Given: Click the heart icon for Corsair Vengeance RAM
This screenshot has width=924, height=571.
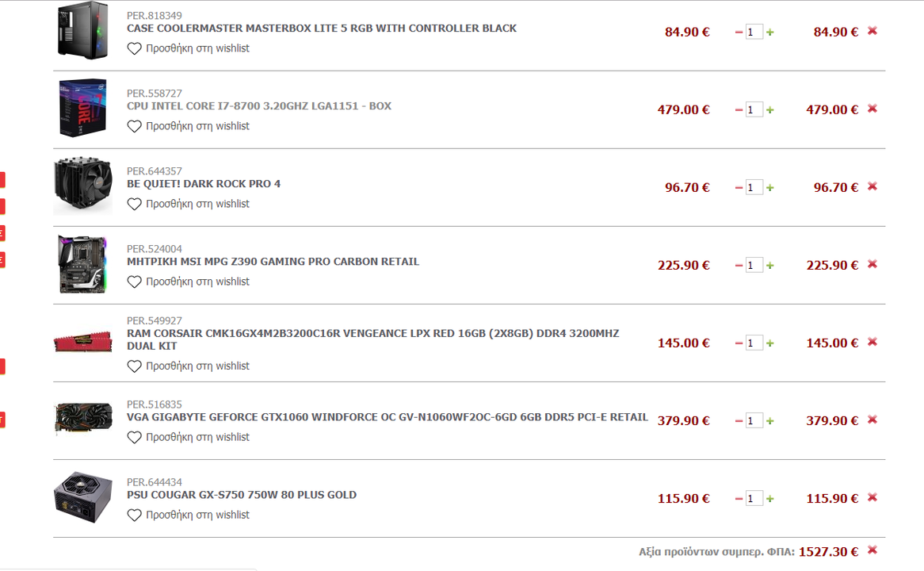Looking at the screenshot, I should point(135,366).
